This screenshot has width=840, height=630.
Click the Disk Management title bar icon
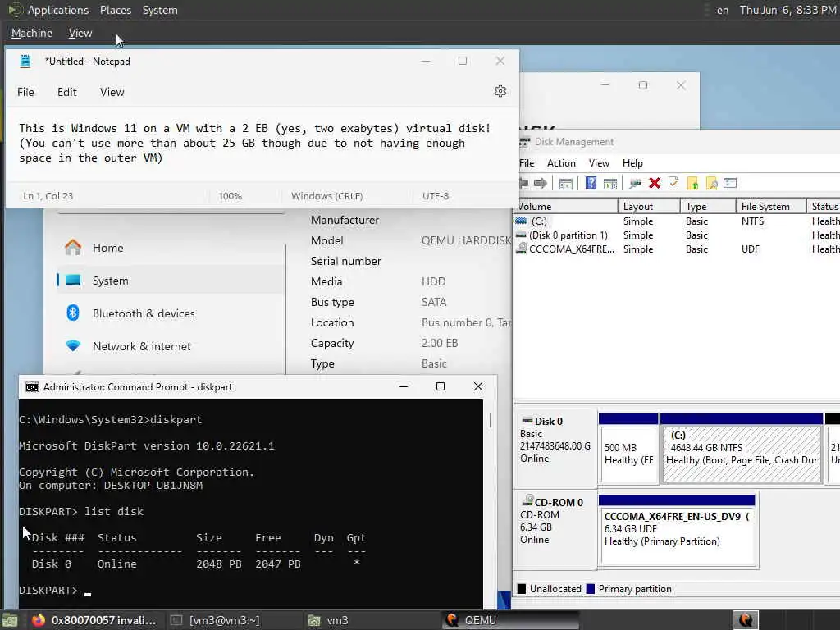524,142
